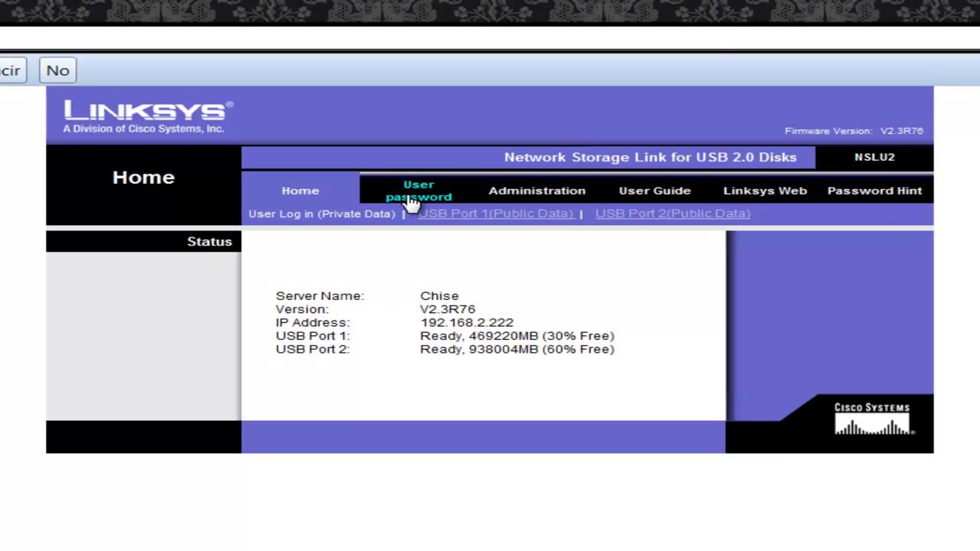
Task: Open the User Guide tab
Action: (655, 191)
